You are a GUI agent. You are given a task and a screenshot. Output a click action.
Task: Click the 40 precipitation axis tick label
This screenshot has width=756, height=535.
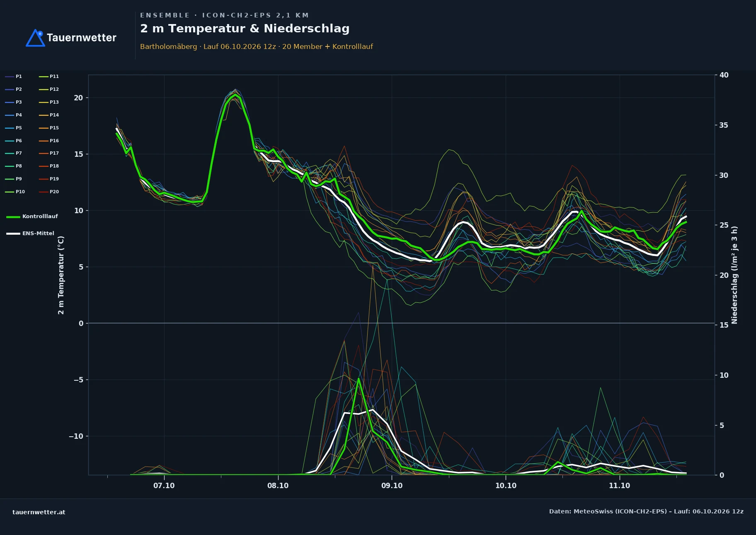[724, 75]
